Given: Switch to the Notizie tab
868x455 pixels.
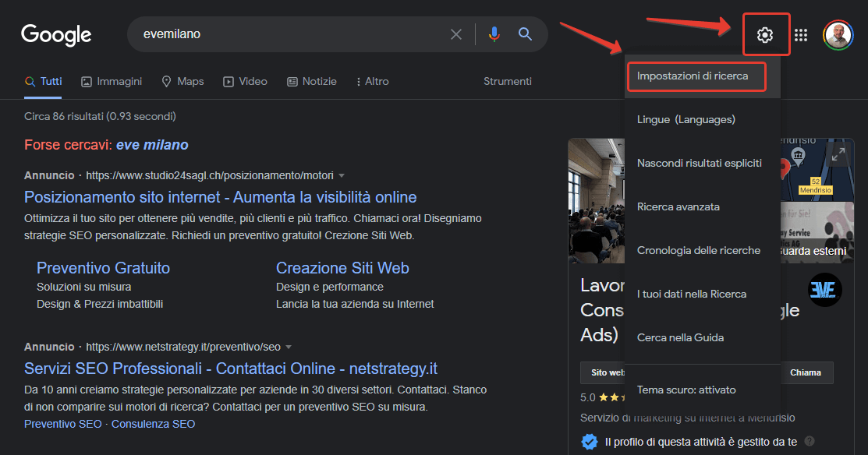Looking at the screenshot, I should tap(312, 81).
